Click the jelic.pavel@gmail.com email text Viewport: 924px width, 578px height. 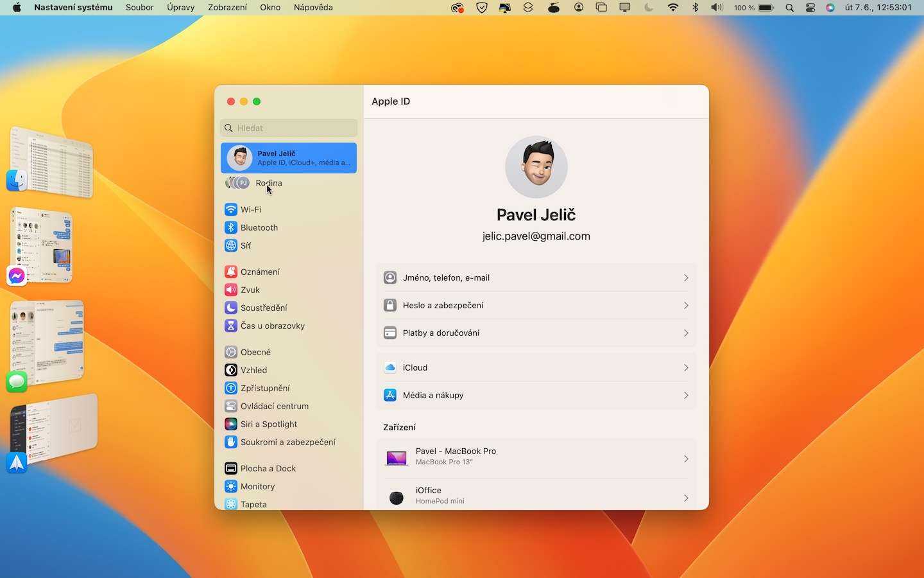[x=536, y=236]
